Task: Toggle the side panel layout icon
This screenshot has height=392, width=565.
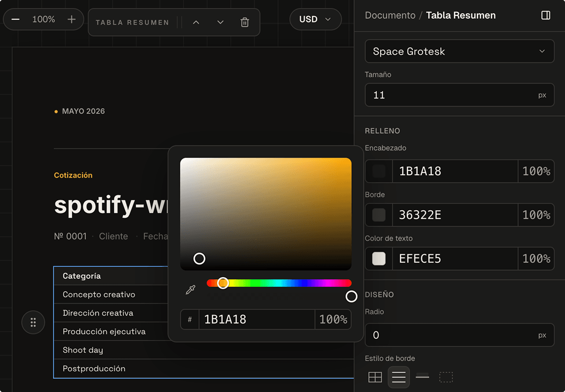Action: 546,15
